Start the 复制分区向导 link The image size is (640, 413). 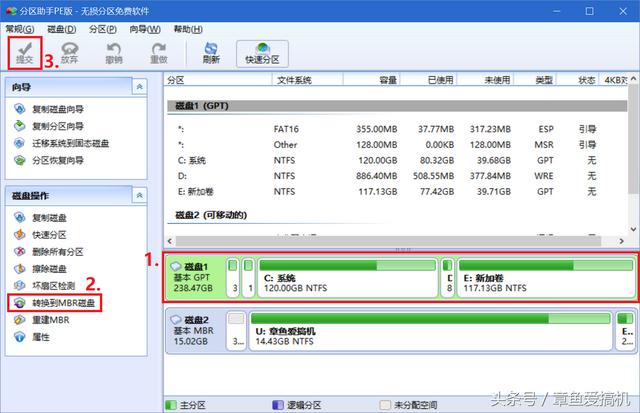(58, 126)
